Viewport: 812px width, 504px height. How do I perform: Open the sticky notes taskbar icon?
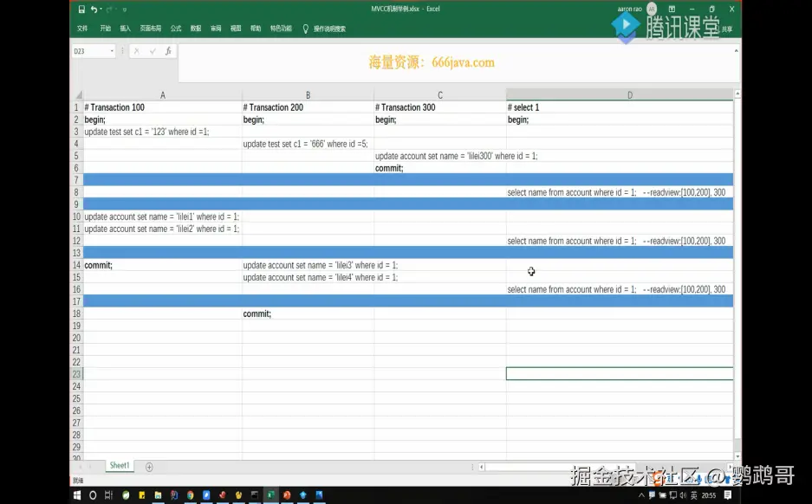pos(142,495)
